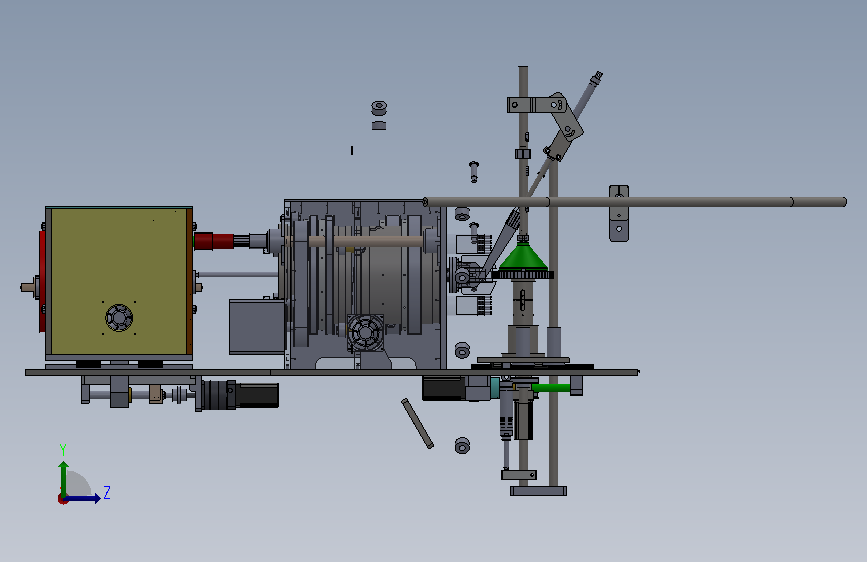Screen dimensions: 867x562
Task: Select the short green rod under the plate
Action: click(551, 387)
